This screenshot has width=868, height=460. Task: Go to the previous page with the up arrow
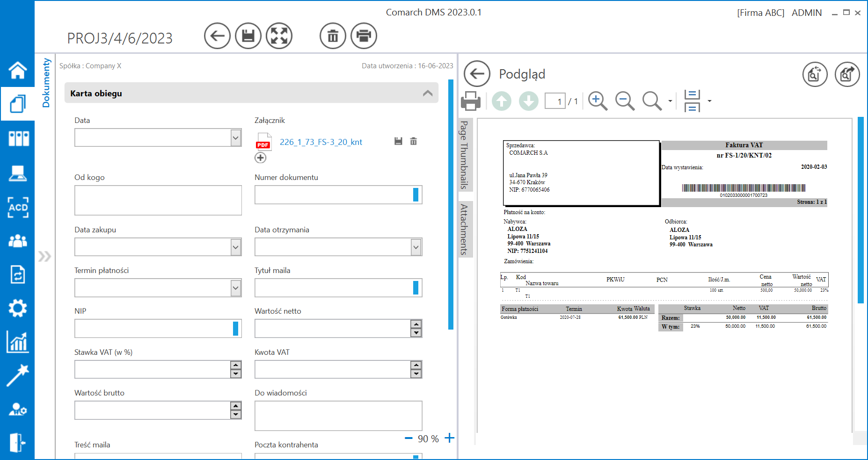[x=502, y=101]
